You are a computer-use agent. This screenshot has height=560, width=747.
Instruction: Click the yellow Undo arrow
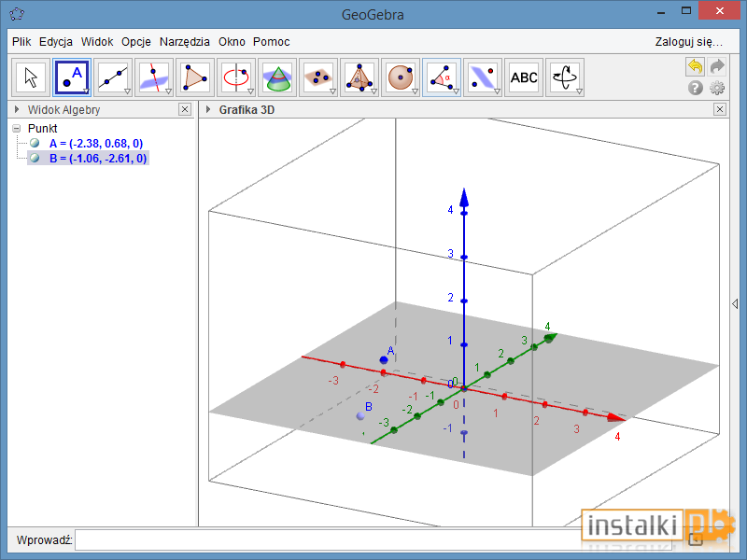coord(695,66)
